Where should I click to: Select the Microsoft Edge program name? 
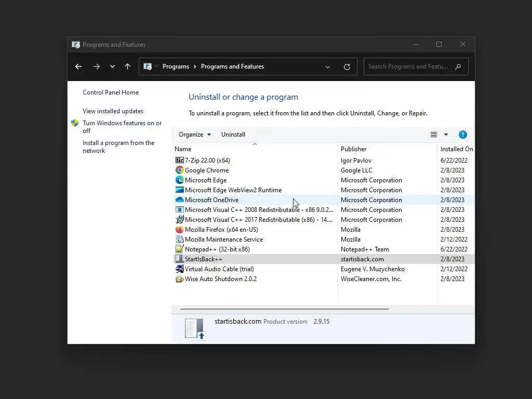click(x=206, y=180)
